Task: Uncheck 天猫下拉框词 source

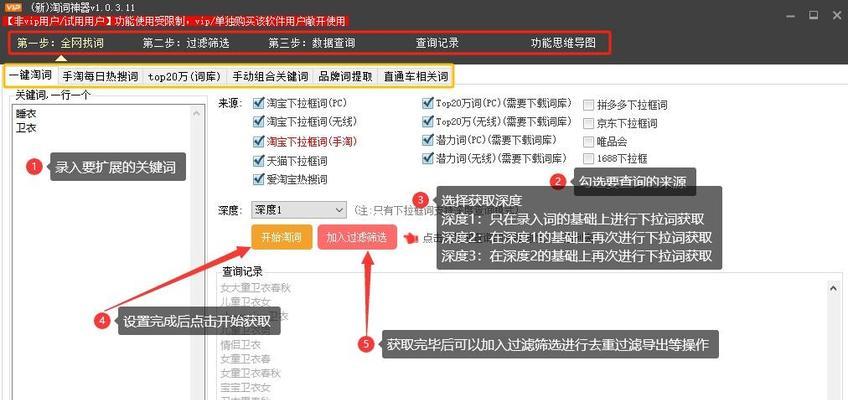Action: [258, 161]
